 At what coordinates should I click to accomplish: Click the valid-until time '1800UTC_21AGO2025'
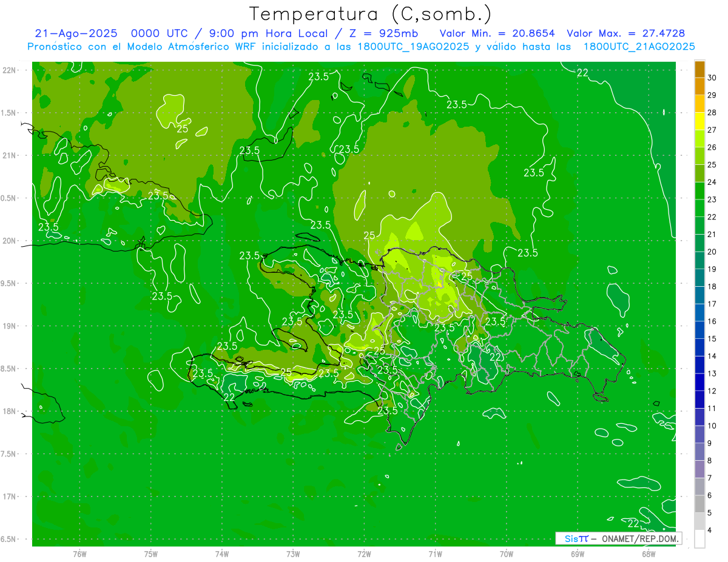[639, 47]
